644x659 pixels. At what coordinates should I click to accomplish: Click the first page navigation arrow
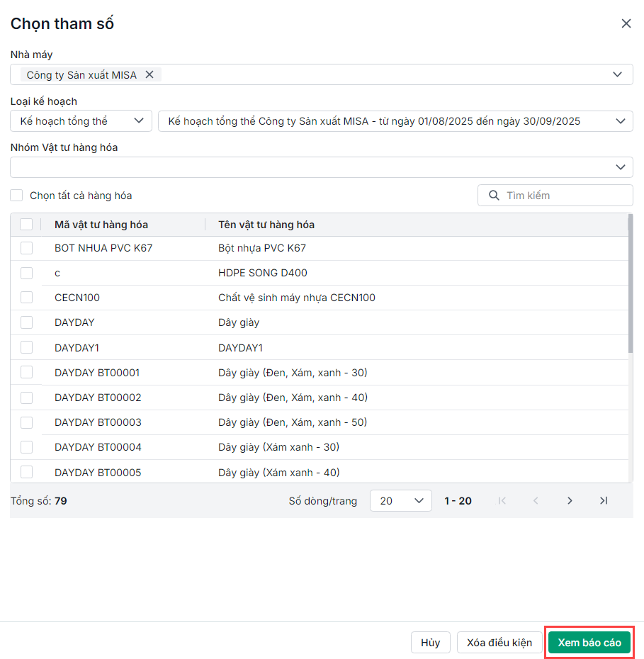(x=502, y=501)
